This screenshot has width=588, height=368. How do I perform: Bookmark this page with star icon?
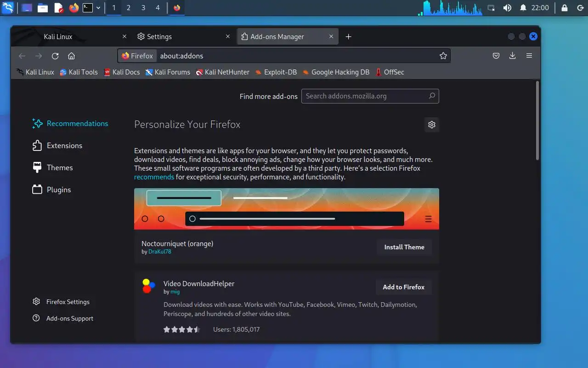(443, 56)
